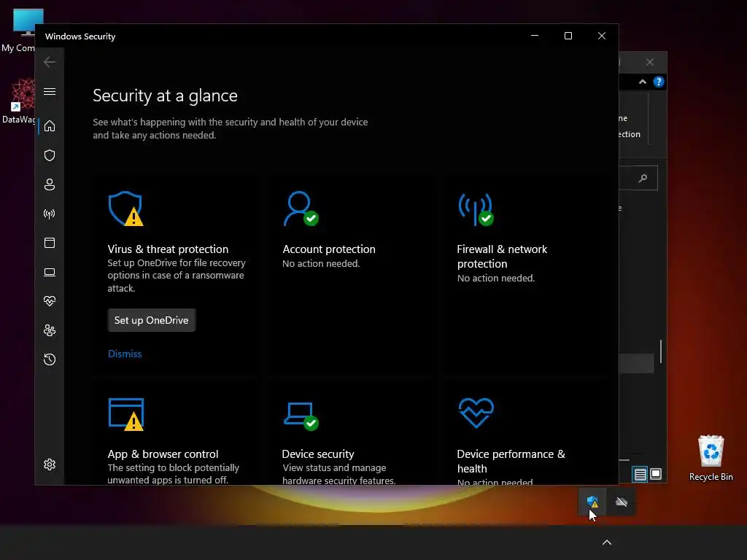Click 'The setting to block potentially unwanted apps' text
747x560 pixels.
[x=174, y=474]
